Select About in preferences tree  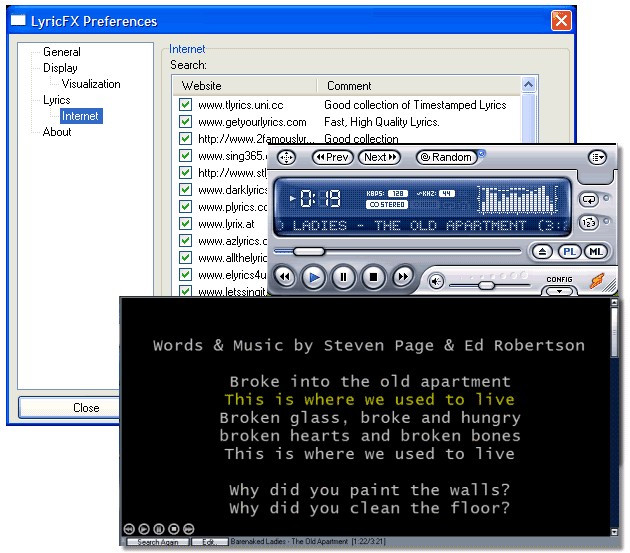click(x=57, y=132)
